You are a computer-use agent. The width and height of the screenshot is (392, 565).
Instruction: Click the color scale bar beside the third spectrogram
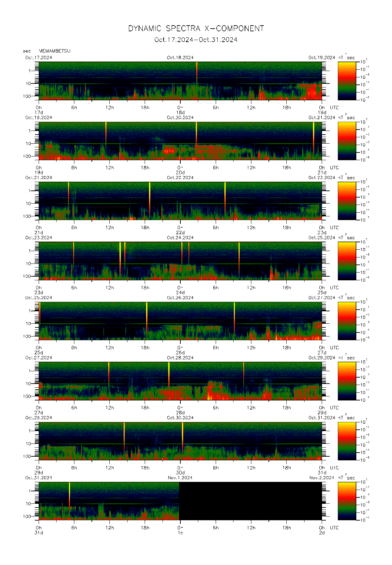[x=347, y=201]
